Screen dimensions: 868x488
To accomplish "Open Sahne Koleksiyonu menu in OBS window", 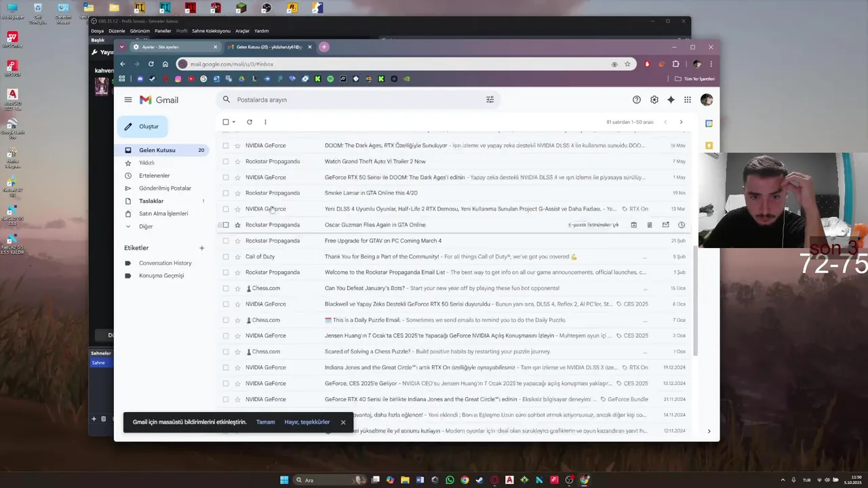I will tap(211, 31).
